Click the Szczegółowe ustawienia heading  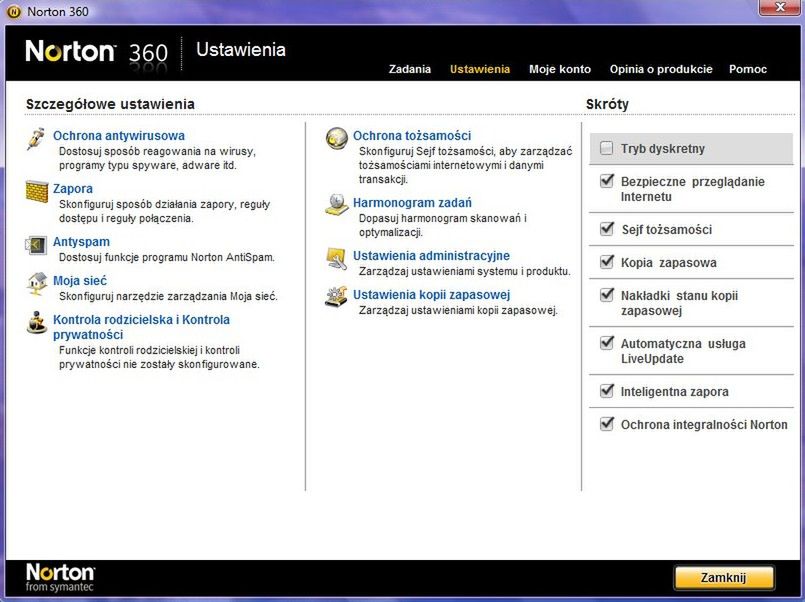[x=110, y=104]
